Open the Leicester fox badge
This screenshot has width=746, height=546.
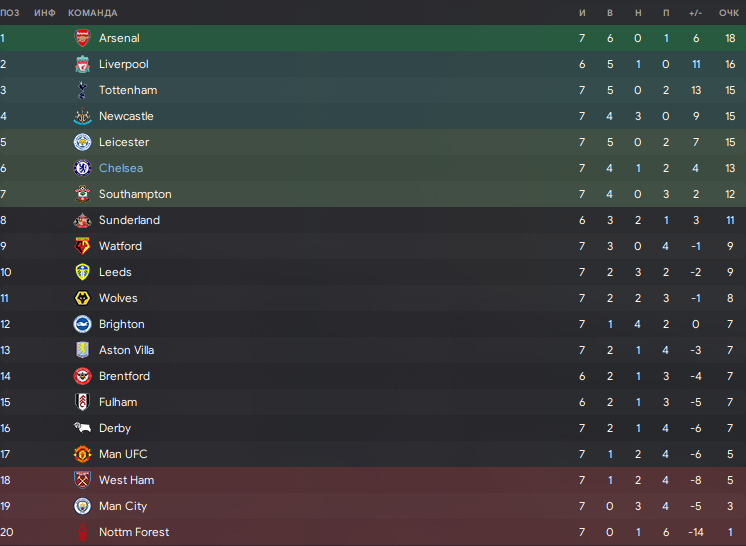82,142
